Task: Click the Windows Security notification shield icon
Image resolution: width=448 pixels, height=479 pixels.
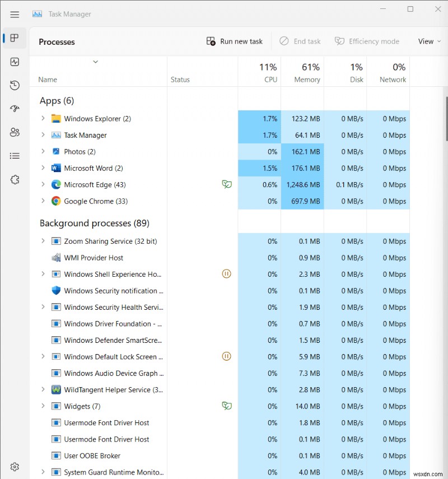Action: click(56, 291)
